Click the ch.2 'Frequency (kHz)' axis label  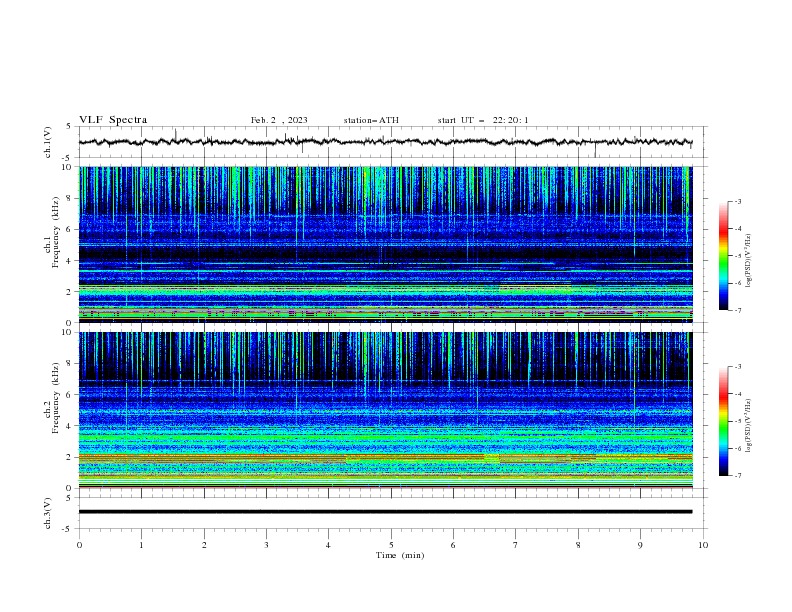click(56, 398)
